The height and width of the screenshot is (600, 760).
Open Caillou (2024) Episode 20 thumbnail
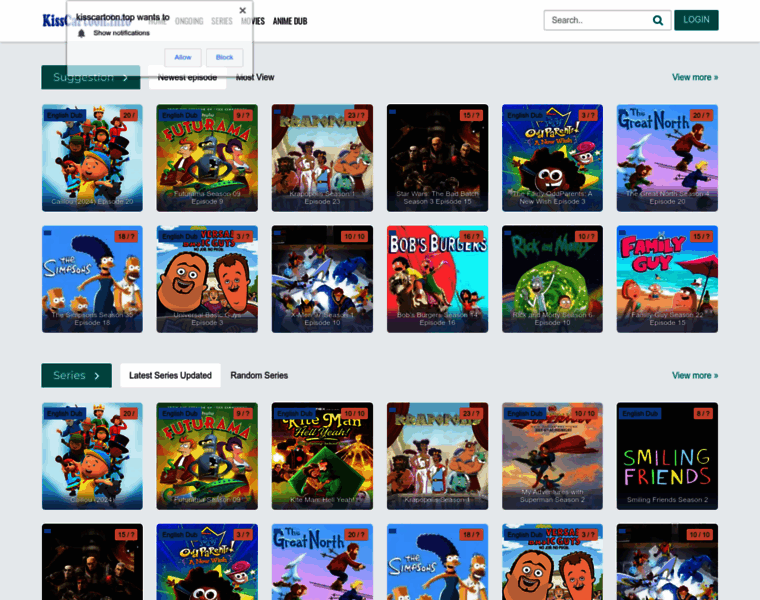(x=92, y=158)
